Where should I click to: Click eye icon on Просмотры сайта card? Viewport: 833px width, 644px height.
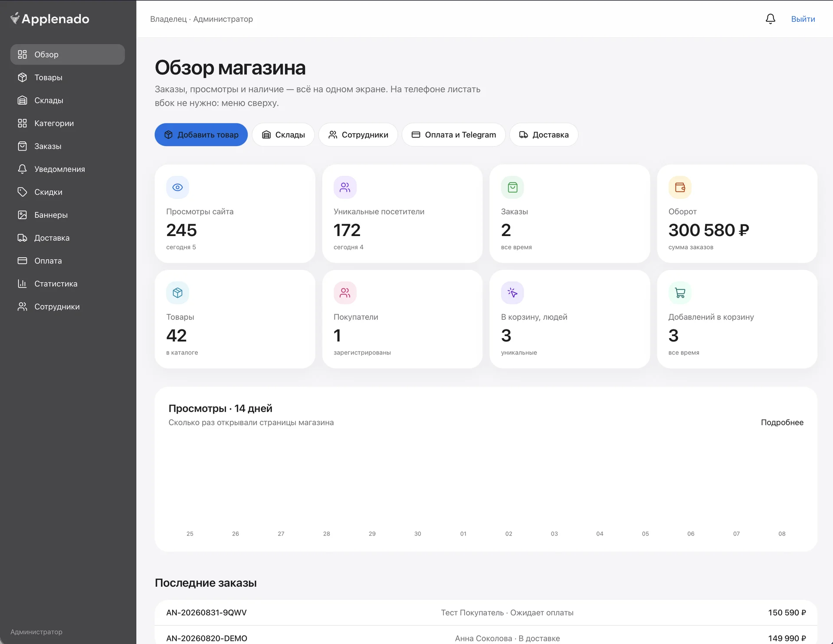177,187
